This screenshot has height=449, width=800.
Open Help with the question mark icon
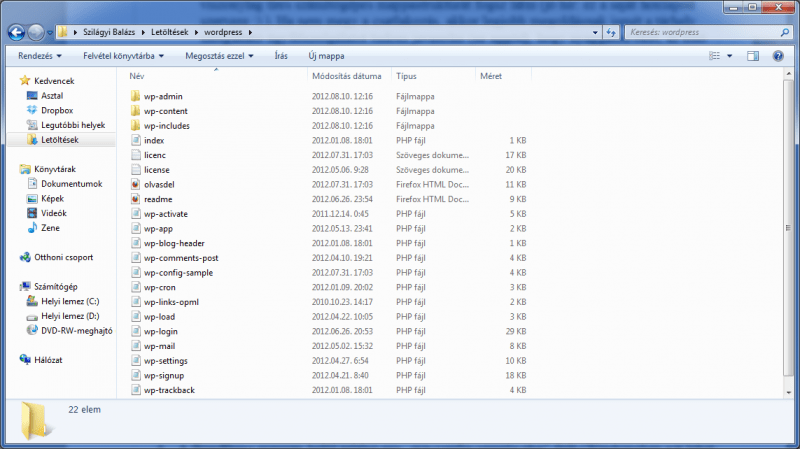pyautogui.click(x=778, y=56)
